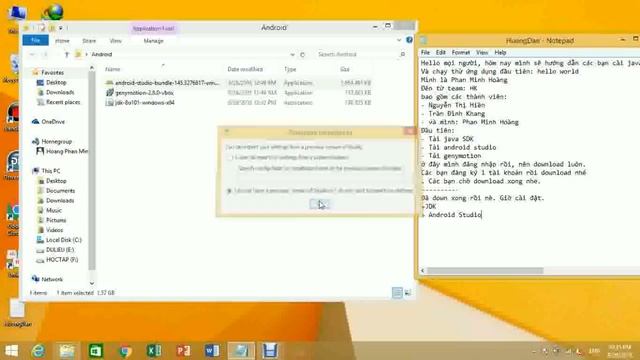Select the do not import settings option
640x360 pixels.
tap(229, 191)
